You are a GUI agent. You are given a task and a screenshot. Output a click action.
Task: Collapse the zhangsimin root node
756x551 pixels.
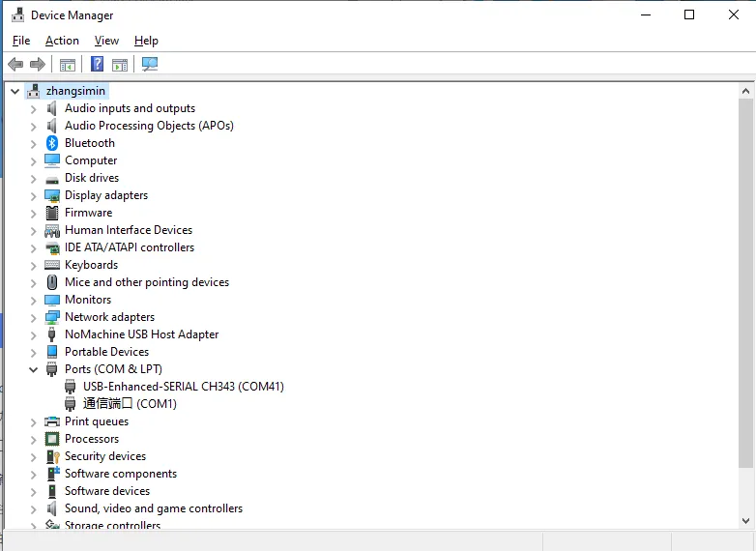pos(15,91)
